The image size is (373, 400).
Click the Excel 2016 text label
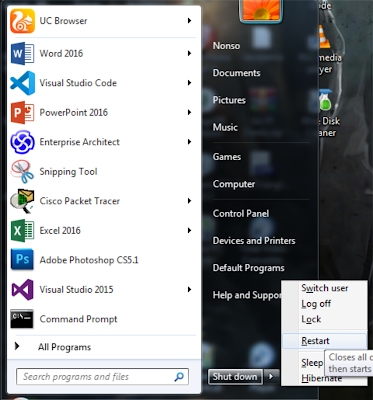click(x=60, y=231)
